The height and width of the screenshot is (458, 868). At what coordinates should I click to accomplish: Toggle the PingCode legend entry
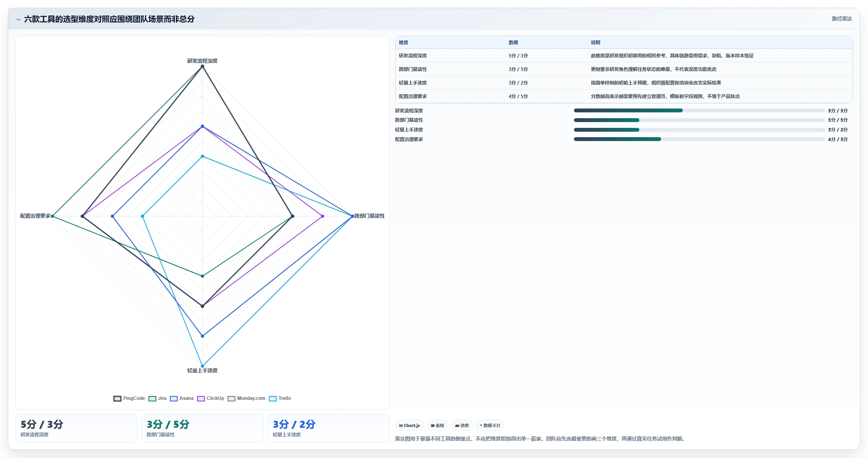pos(129,398)
